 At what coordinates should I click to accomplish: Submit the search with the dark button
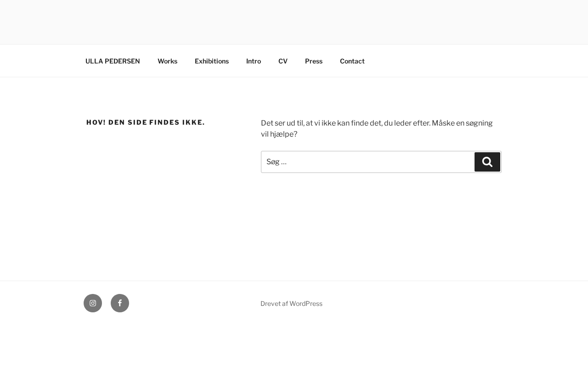pyautogui.click(x=487, y=162)
